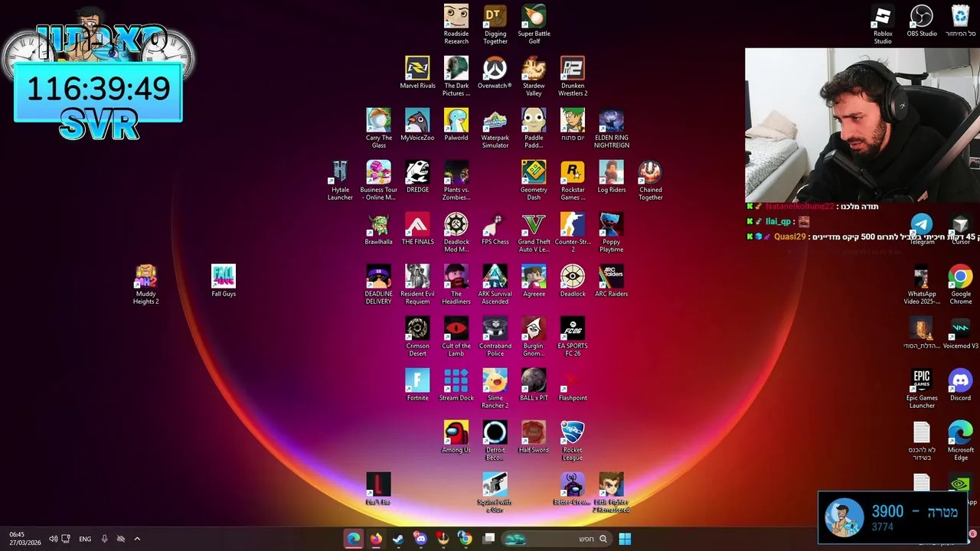
Task: Open Roblox Studio desktop shortcut
Action: [883, 24]
